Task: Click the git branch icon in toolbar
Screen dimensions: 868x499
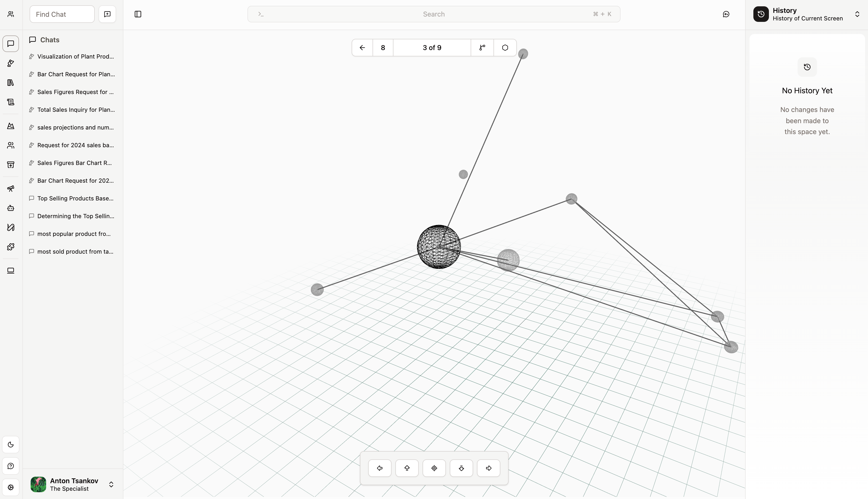Action: click(482, 48)
